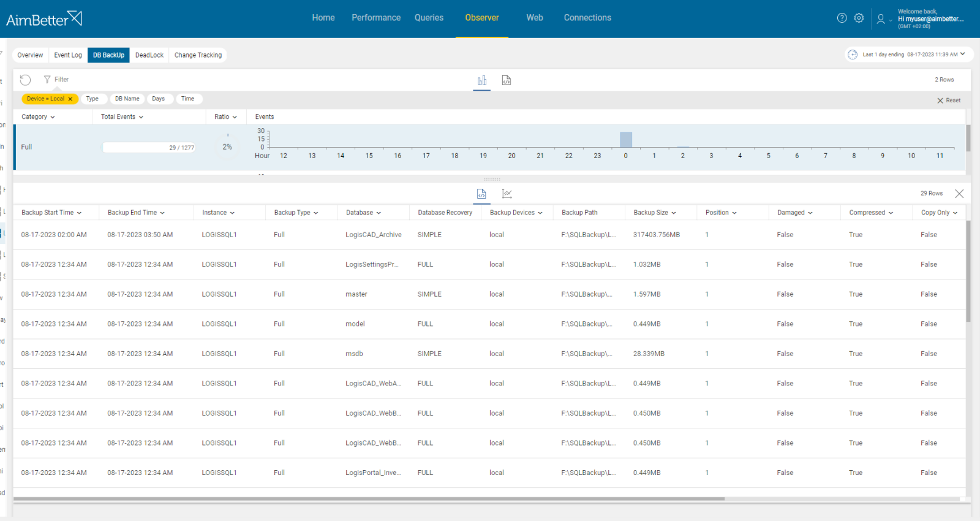Switch to the Overview tab
The width and height of the screenshot is (980, 521).
click(30, 55)
